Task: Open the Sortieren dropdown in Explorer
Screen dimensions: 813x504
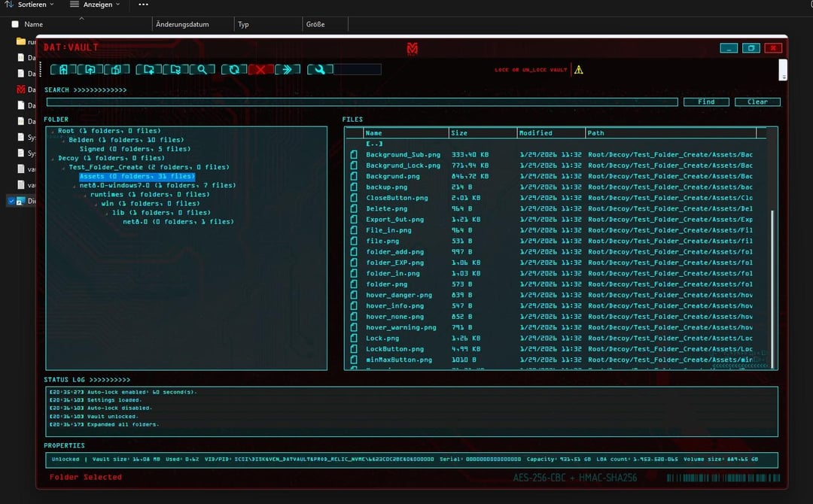Action: pyautogui.click(x=29, y=5)
